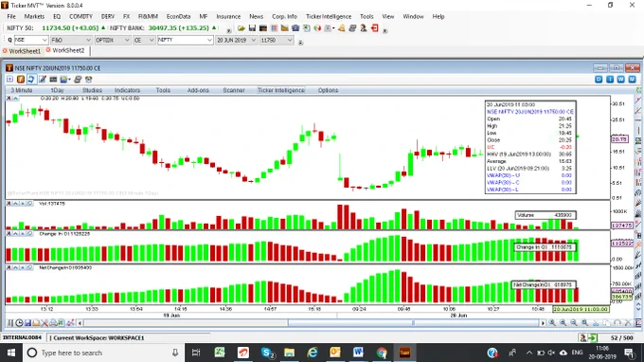Open the Tools menu in menu bar
The height and width of the screenshot is (362, 644).
(x=367, y=16)
